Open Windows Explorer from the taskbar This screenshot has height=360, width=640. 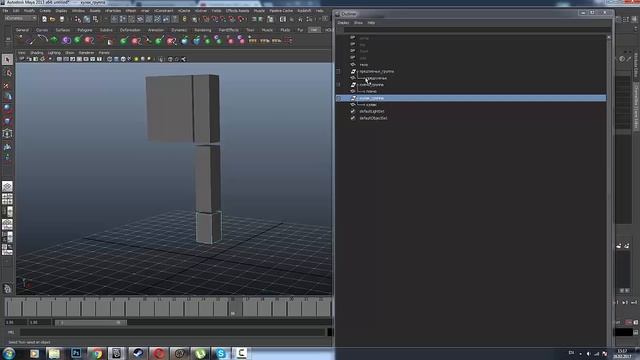click(x=54, y=353)
